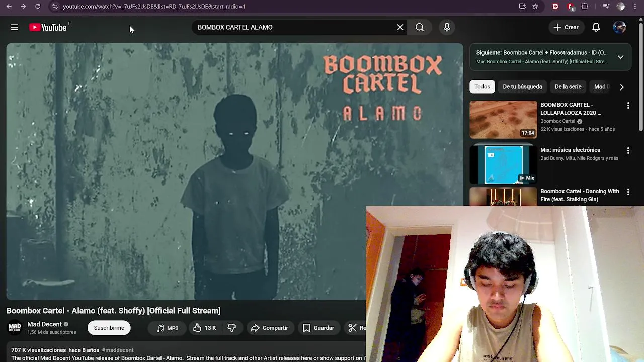Clear the search box with the X
Screen dimensions: 644x362
point(400,27)
